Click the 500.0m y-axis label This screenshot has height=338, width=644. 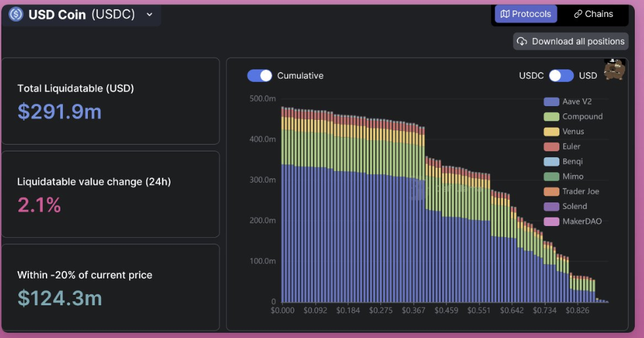262,99
